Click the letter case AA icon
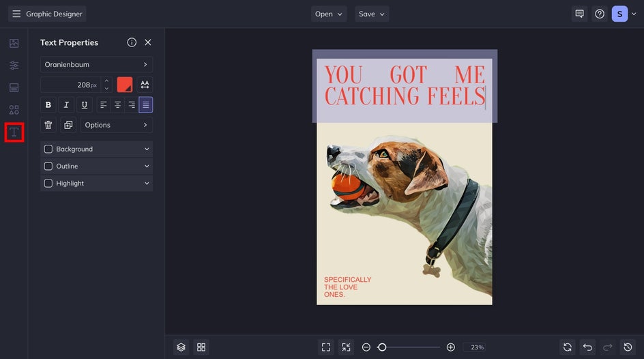 pos(145,85)
